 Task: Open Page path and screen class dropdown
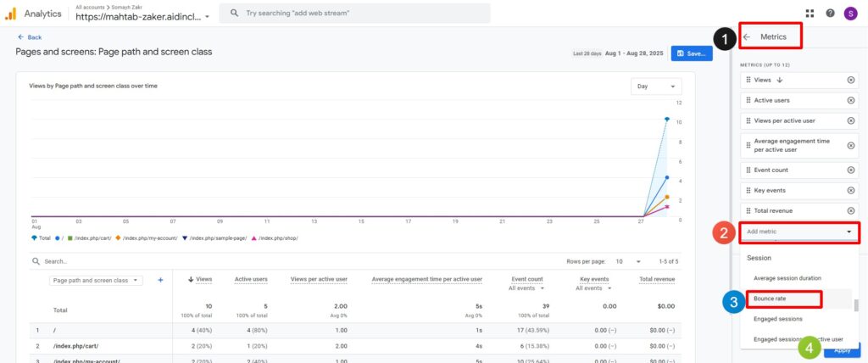[x=96, y=281]
